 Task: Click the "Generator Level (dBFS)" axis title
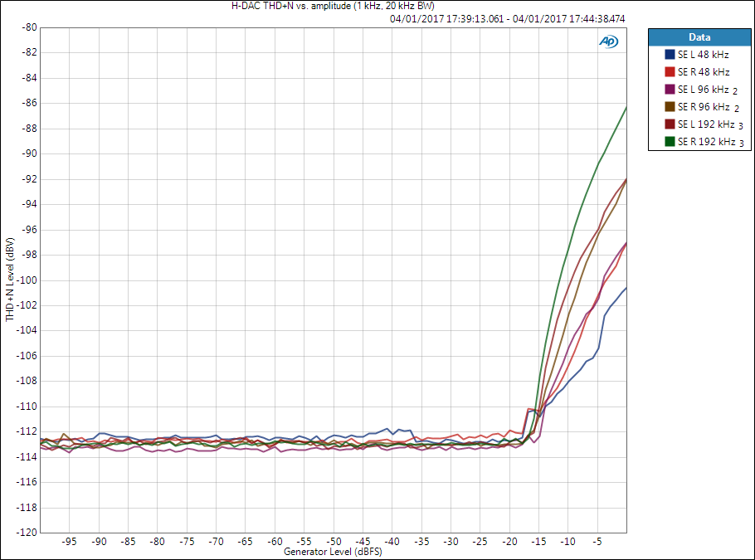click(x=333, y=552)
